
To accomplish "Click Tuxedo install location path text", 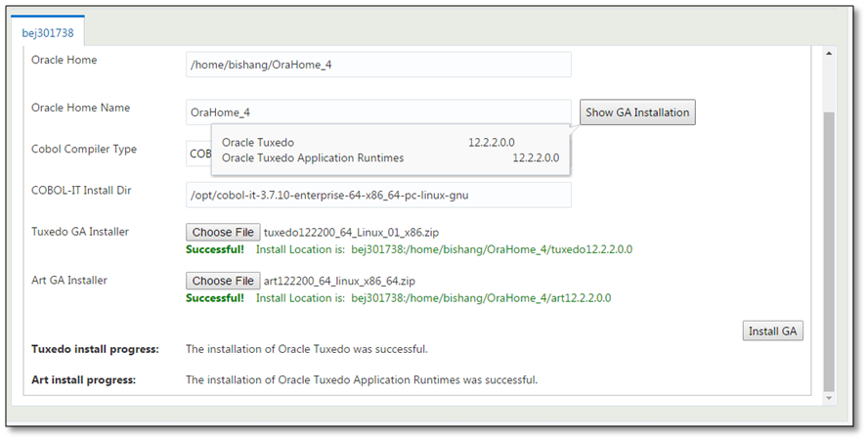I will [x=492, y=249].
